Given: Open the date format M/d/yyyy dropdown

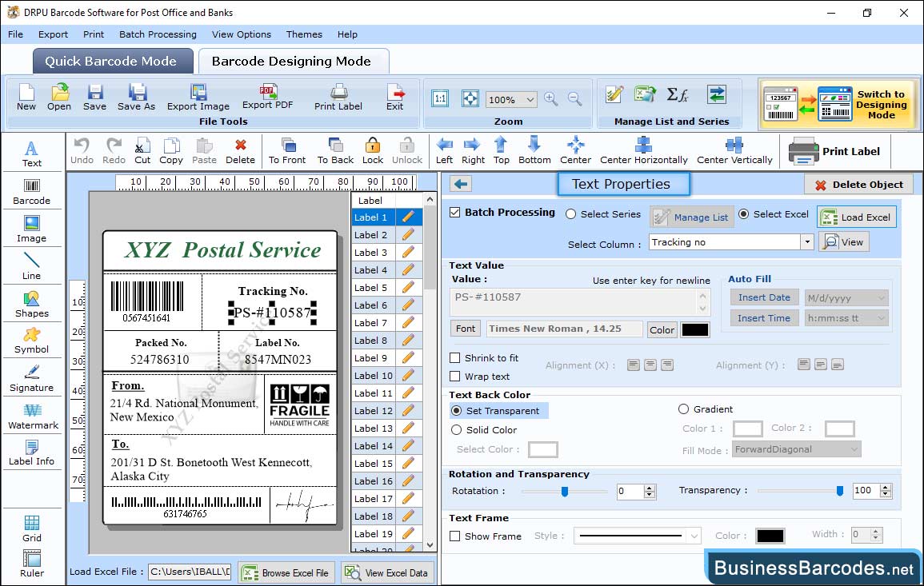Looking at the screenshot, I should pyautogui.click(x=881, y=298).
